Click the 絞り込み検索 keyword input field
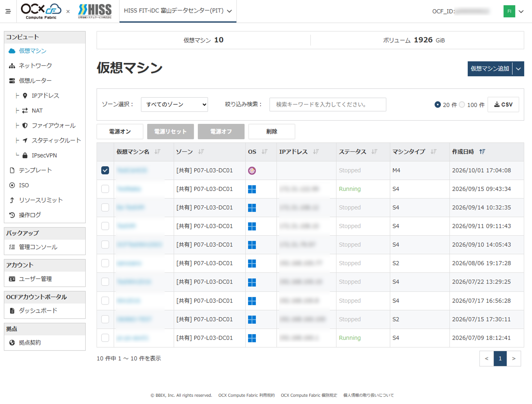532x404 pixels. [x=328, y=105]
